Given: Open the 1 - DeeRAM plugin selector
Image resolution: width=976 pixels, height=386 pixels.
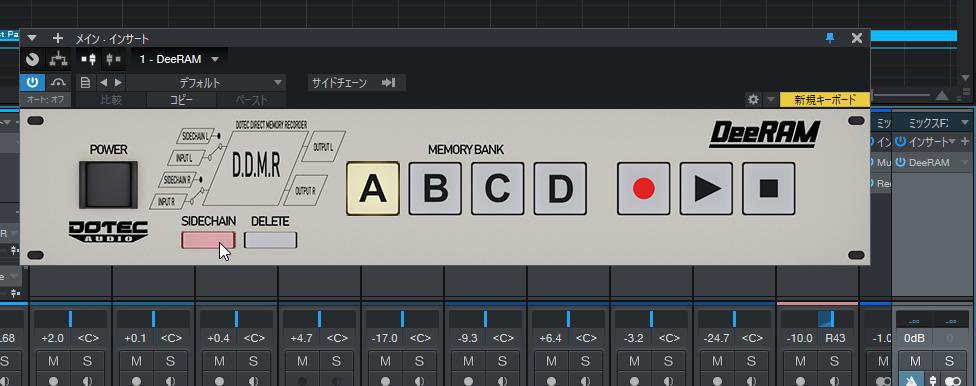Looking at the screenshot, I should [179, 59].
